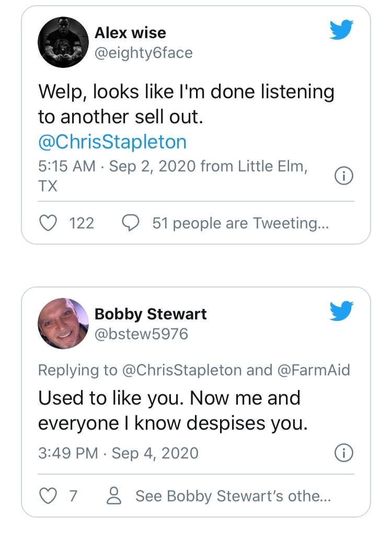Click the person icon beside See Bobby Stewart's
The image size is (392, 538).
(113, 496)
